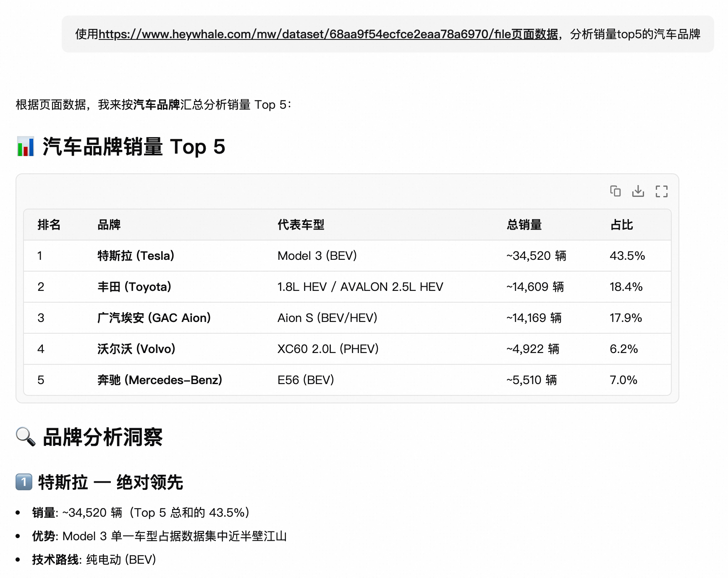Select the 特斯拉 (Tesla) brand cell

pos(136,256)
